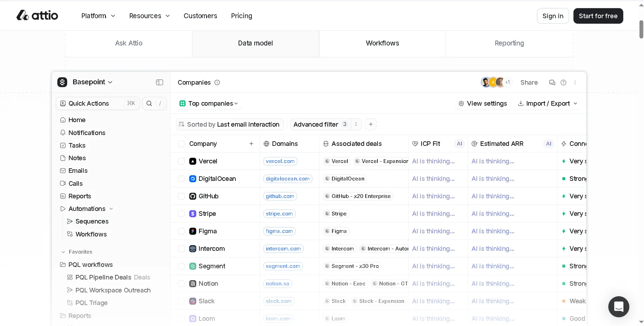
Task: Add column with plus in Company header
Action: (x=251, y=143)
